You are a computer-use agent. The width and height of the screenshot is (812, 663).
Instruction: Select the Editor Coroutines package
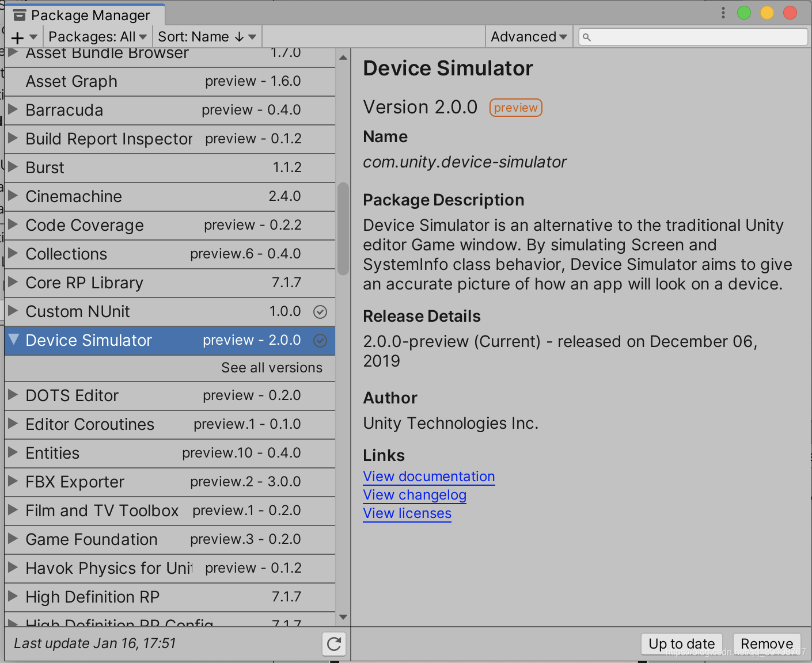[90, 424]
